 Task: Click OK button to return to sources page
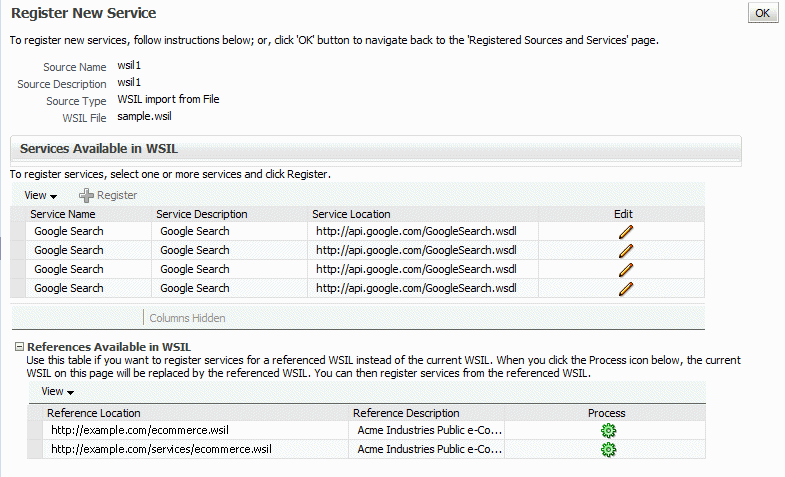[x=762, y=13]
